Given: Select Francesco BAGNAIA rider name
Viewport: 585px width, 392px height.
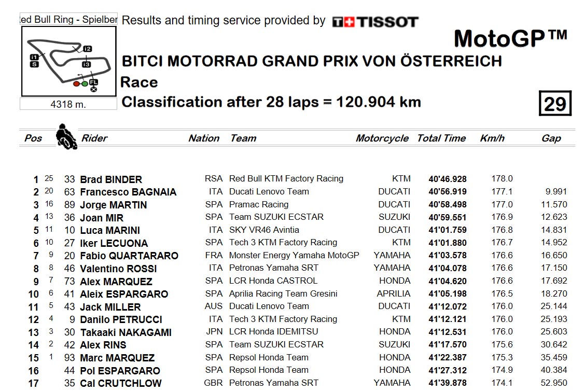Looking at the screenshot, I should click(x=128, y=192).
